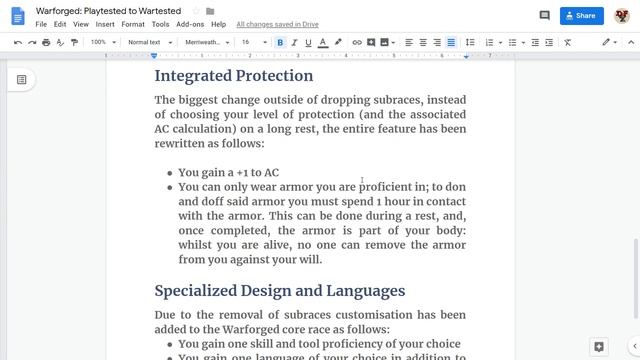This screenshot has width=640, height=360.
Task: Align text right
Action: point(437,42)
